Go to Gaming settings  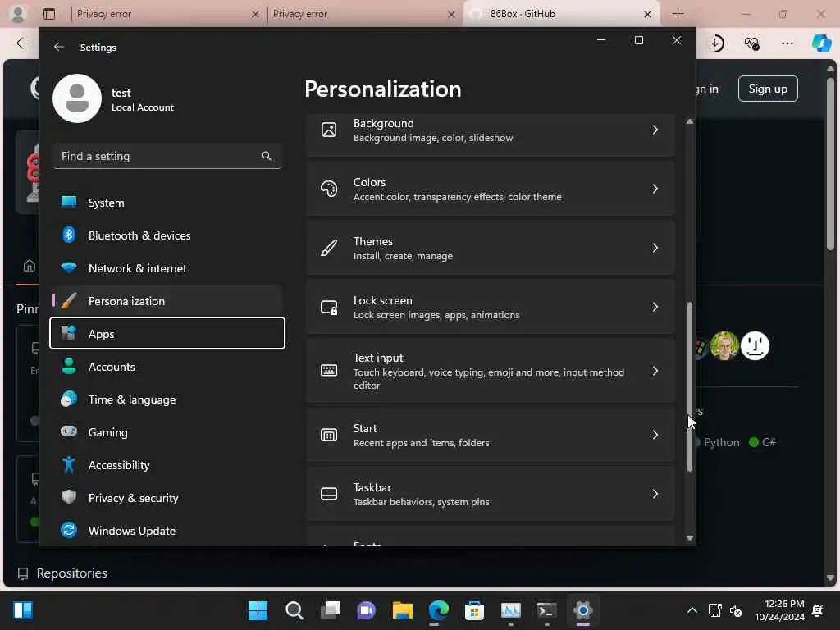(x=167, y=431)
